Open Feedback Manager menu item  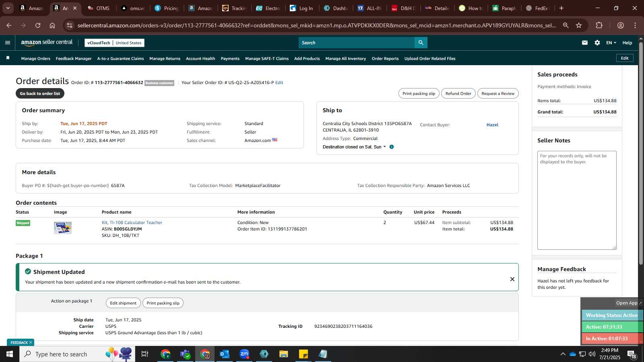click(x=74, y=58)
